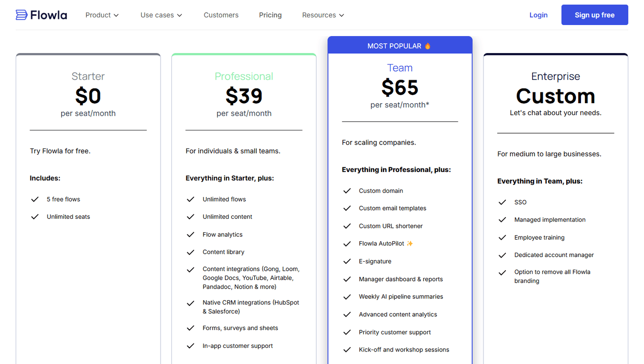The image size is (644, 364).
Task: Click the Enterprise plan title
Action: tap(555, 76)
